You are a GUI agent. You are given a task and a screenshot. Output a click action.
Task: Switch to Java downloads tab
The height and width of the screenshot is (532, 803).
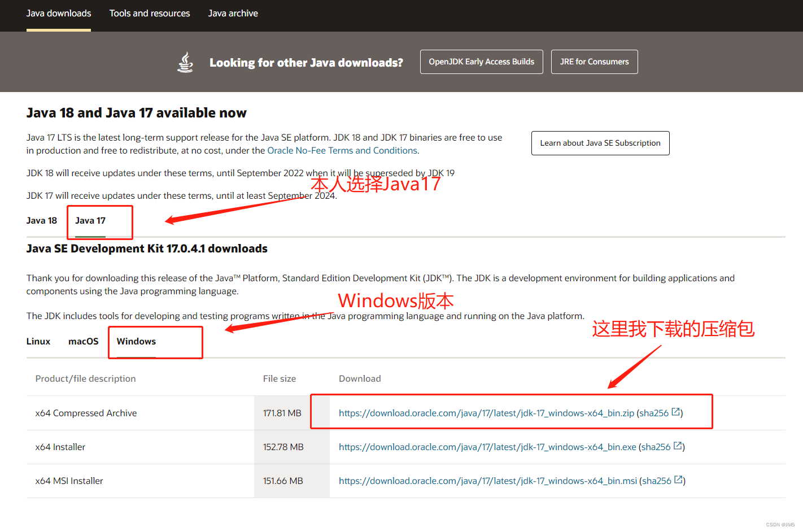[59, 14]
